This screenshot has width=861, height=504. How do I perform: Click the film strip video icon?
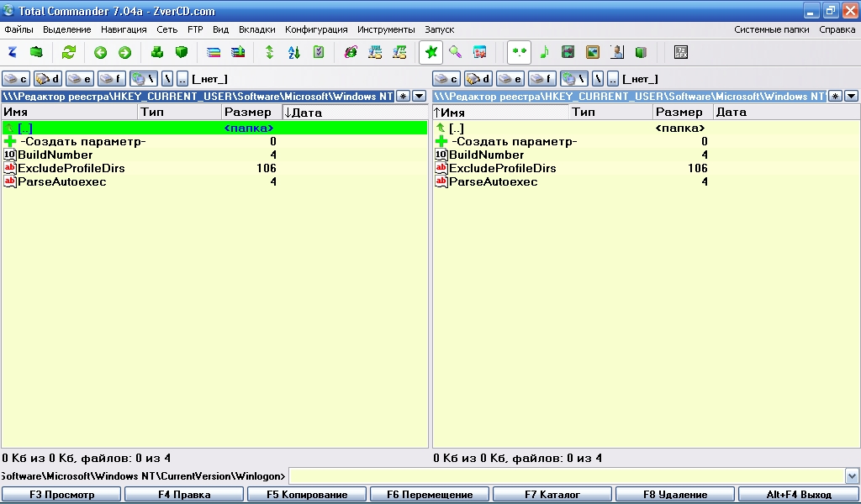coord(568,52)
